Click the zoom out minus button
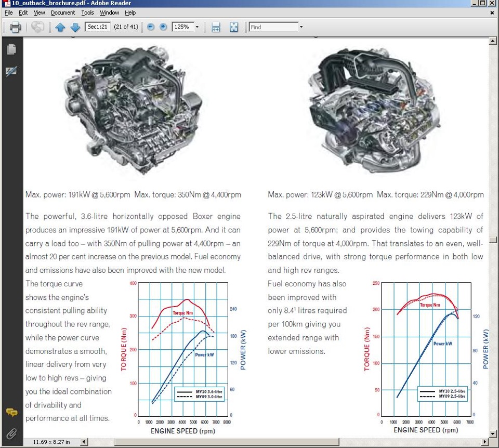 tap(151, 27)
